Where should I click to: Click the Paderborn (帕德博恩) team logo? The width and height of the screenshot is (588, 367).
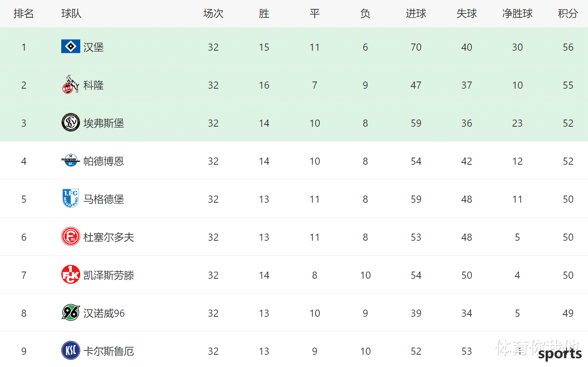(71, 160)
